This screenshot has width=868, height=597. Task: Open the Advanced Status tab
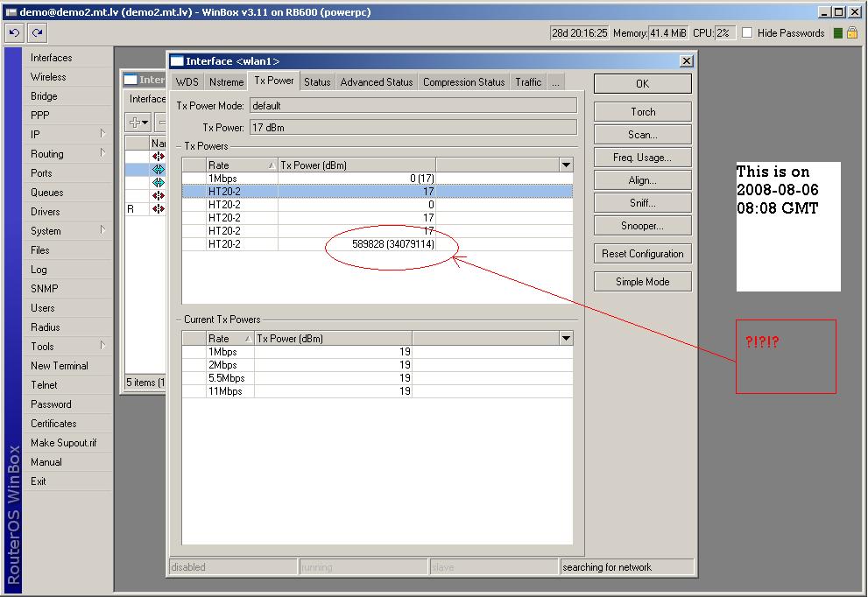377,82
